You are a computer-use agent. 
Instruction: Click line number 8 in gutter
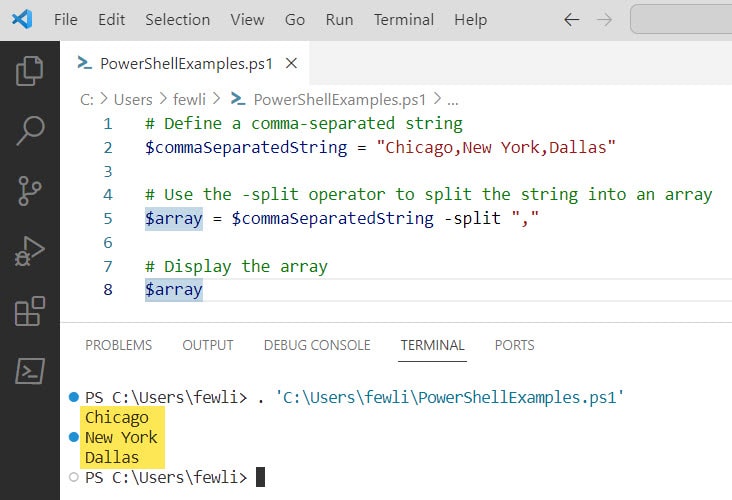108,289
